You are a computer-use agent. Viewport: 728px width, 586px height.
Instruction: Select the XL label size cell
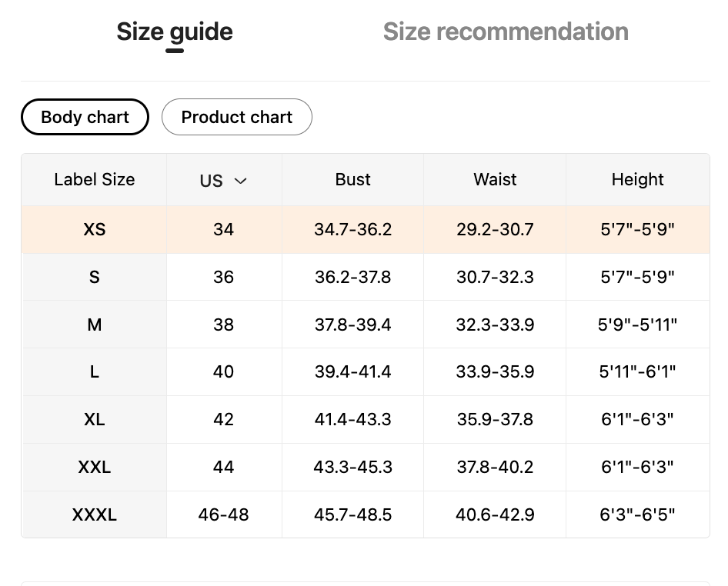pos(94,419)
